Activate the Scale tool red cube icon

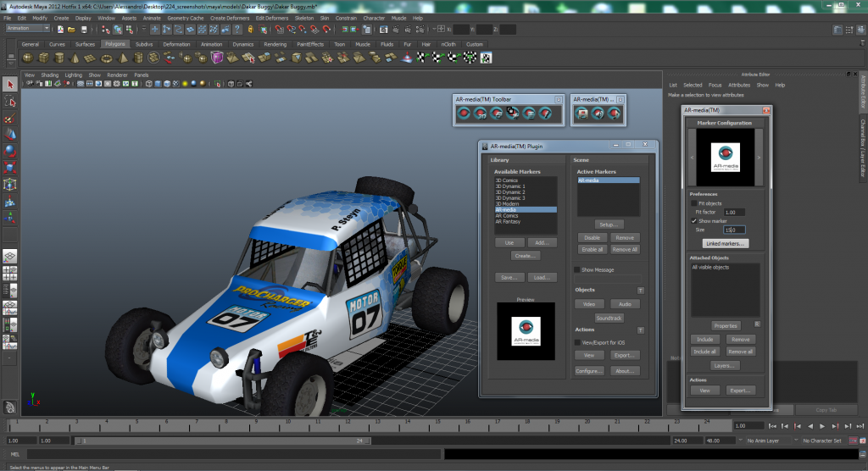10,168
